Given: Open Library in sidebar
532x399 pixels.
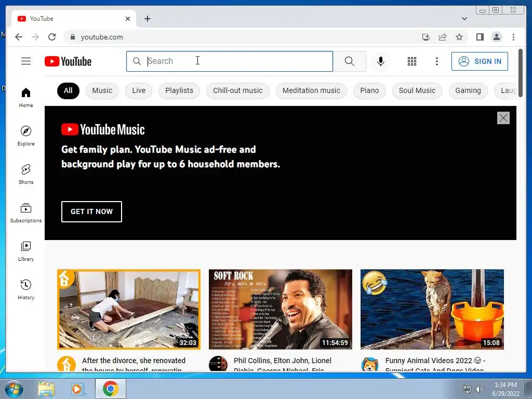Looking at the screenshot, I should (x=26, y=251).
